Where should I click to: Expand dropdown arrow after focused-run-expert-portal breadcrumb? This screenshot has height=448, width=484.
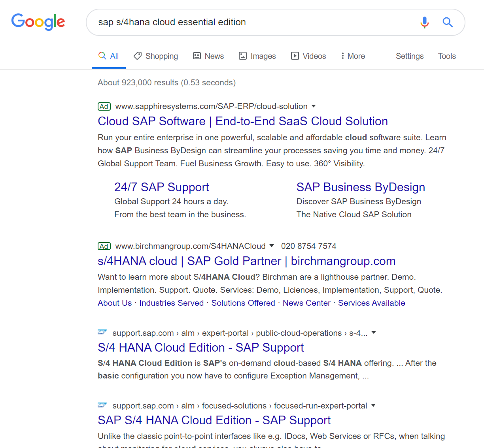[x=373, y=405]
